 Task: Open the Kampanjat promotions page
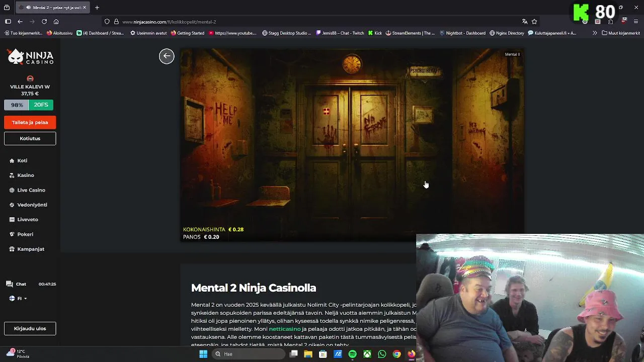point(27,249)
